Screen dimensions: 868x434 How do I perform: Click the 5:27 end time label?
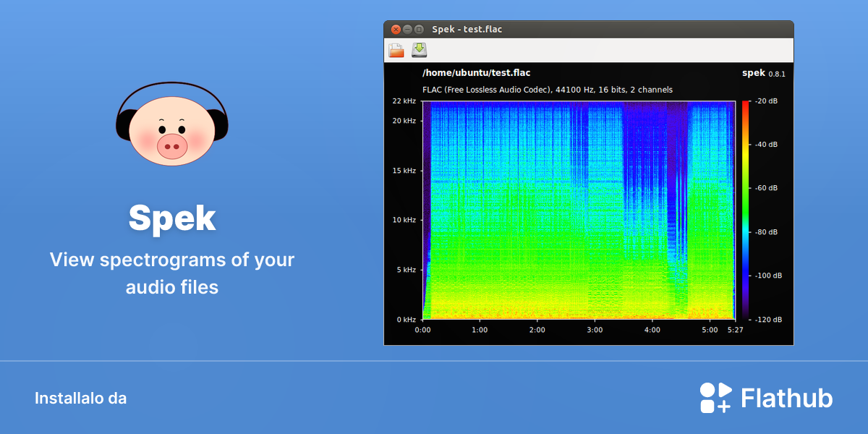coord(736,330)
